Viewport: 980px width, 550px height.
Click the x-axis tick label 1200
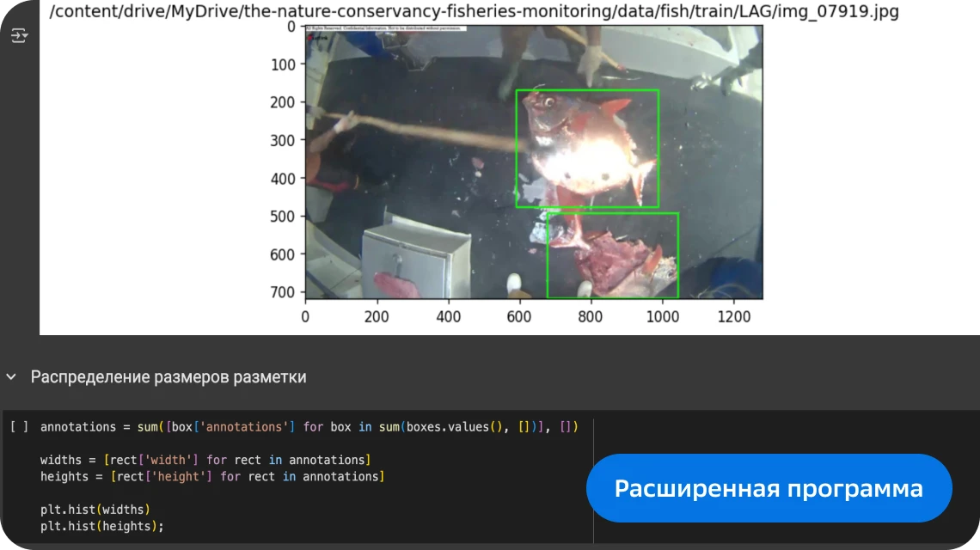coord(733,317)
